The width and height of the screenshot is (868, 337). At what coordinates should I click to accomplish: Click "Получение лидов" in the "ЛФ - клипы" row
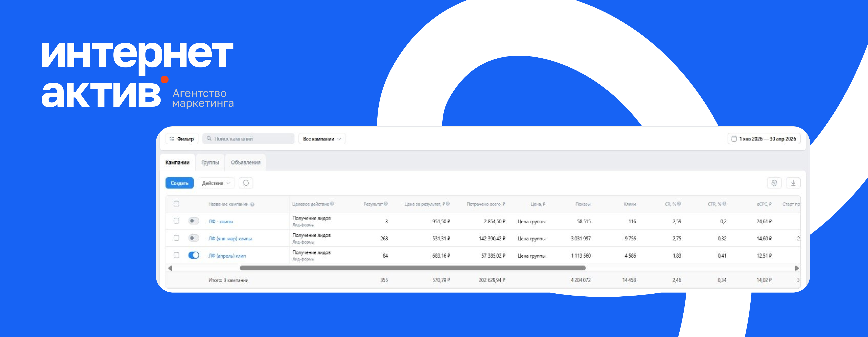[x=311, y=218]
